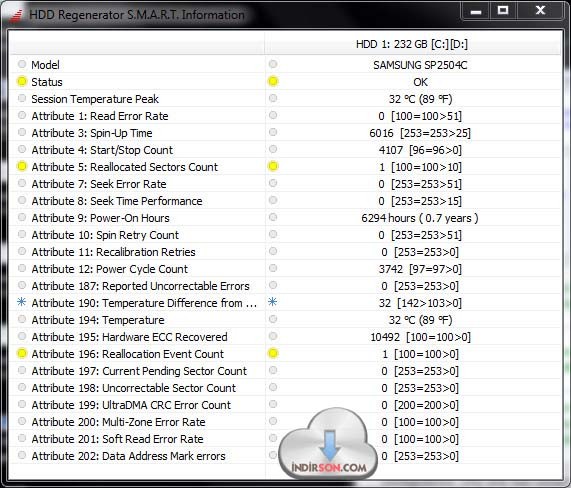The width and height of the screenshot is (571, 488).
Task: Click gray dot left of Attribute 194: Temperature
Action: 22,319
